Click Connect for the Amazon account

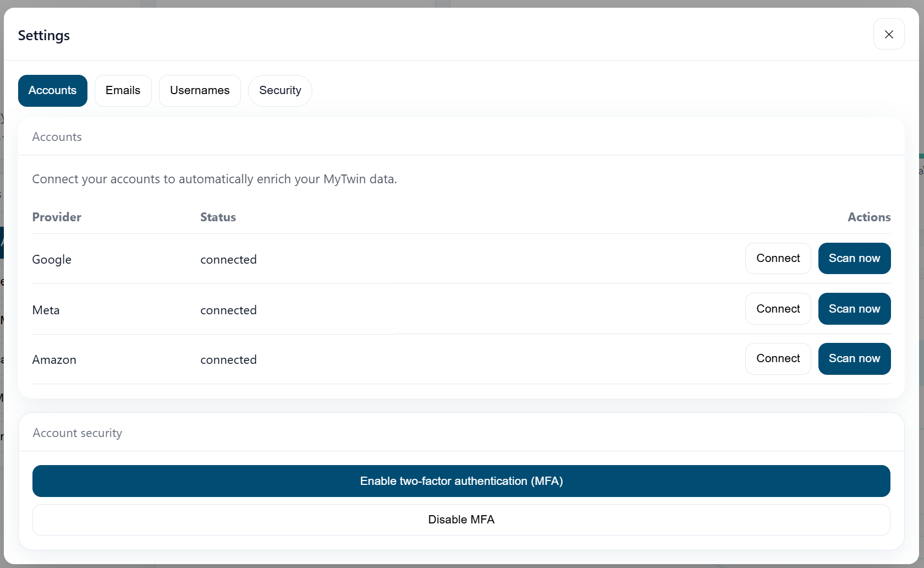(778, 359)
